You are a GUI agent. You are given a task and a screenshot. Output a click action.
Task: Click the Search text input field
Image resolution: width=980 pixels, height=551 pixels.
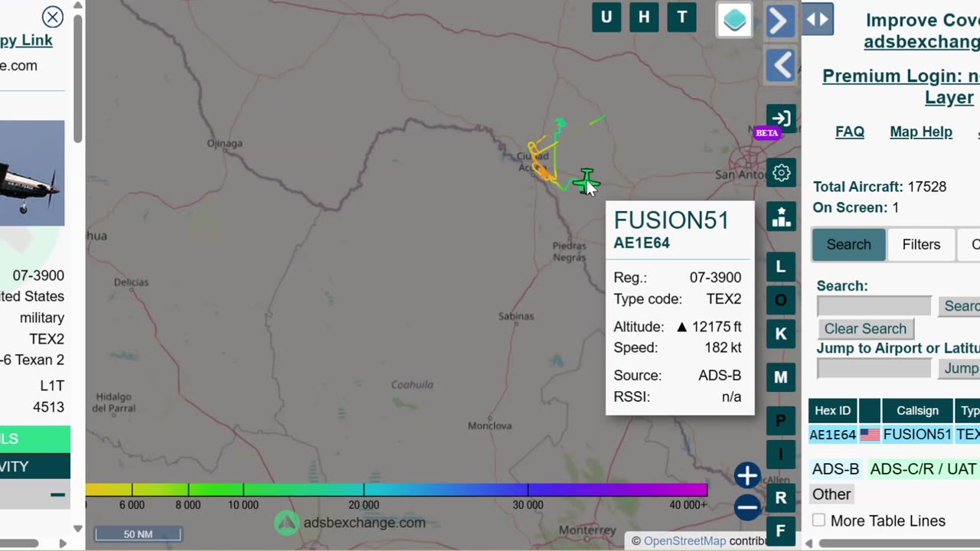point(874,306)
